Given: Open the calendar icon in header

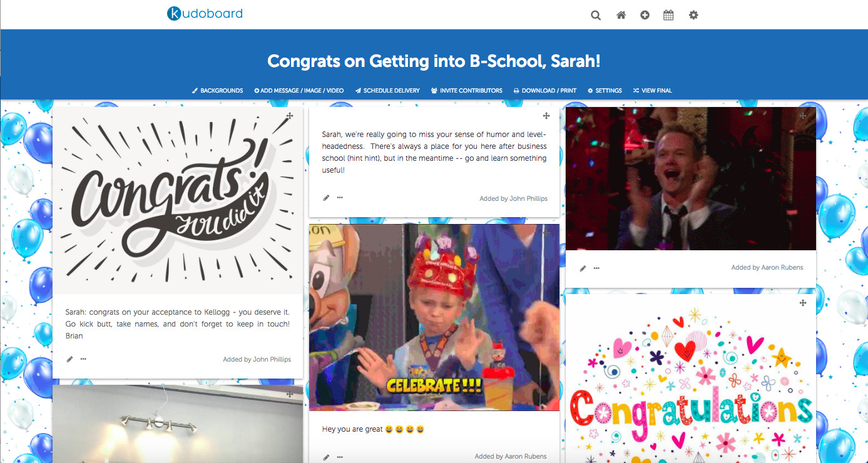Looking at the screenshot, I should point(668,15).
